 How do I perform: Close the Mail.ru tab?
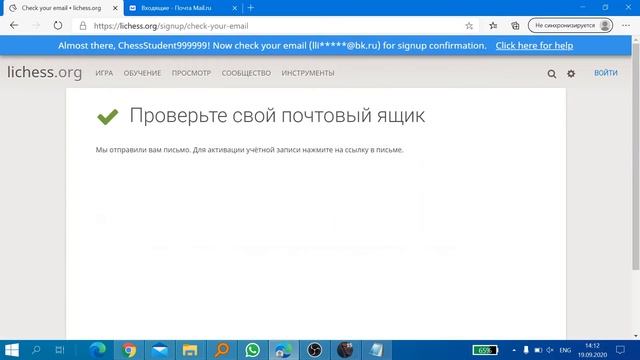235,8
